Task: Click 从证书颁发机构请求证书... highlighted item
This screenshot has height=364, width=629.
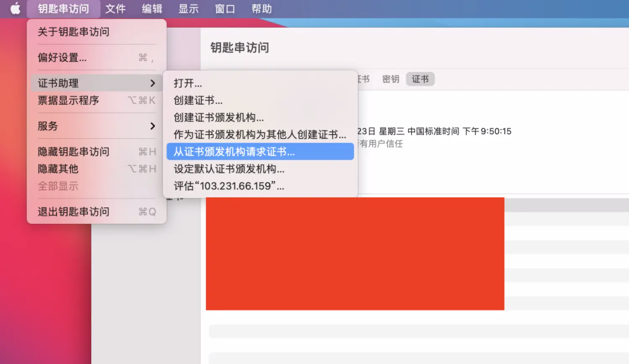Action: pyautogui.click(x=260, y=152)
